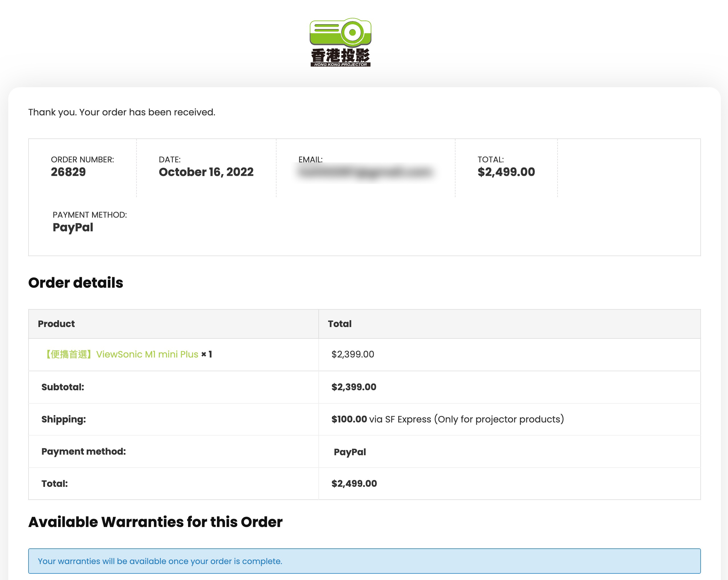Viewport: 728px width, 580px height.
Task: Click the warranties availability notice banner
Action: click(x=364, y=561)
